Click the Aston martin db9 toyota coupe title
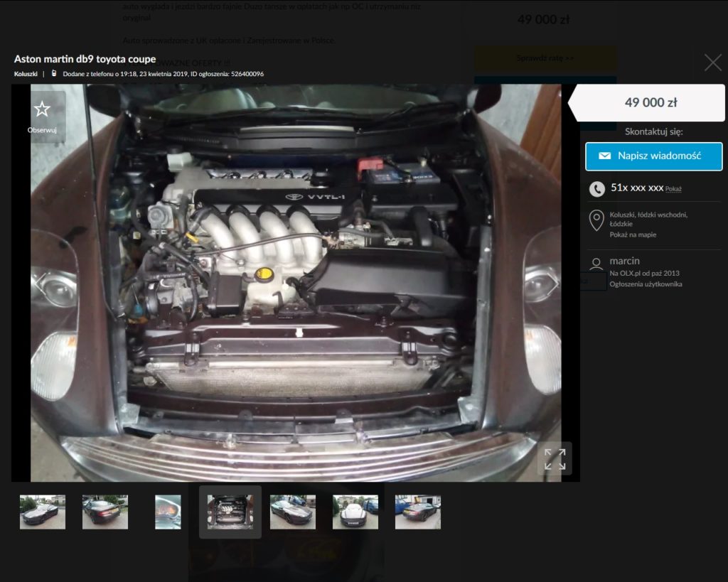Viewport: 728px width, 582px height. click(x=85, y=59)
